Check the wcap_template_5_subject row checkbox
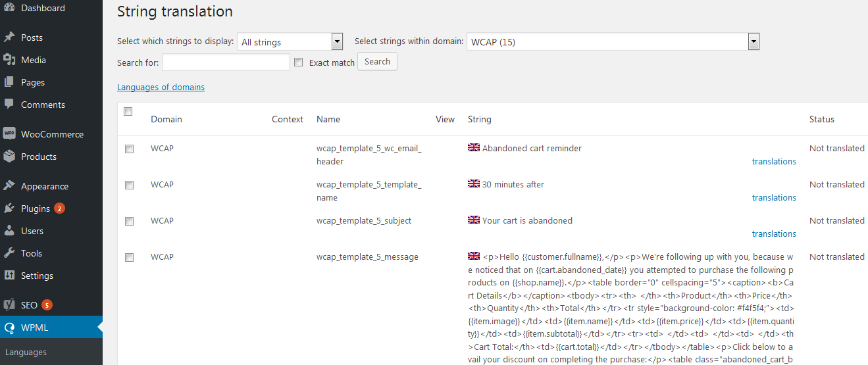The image size is (868, 365). 130,222
